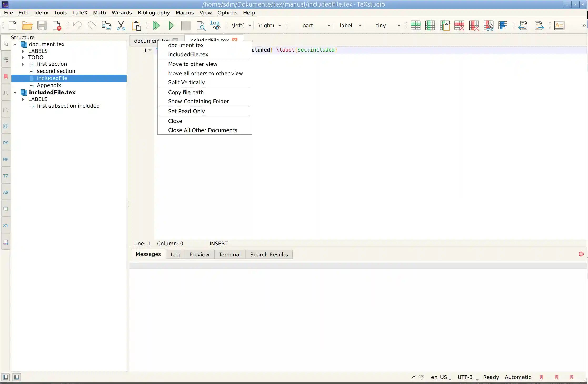Stop the compilation with the red square icon

point(185,26)
